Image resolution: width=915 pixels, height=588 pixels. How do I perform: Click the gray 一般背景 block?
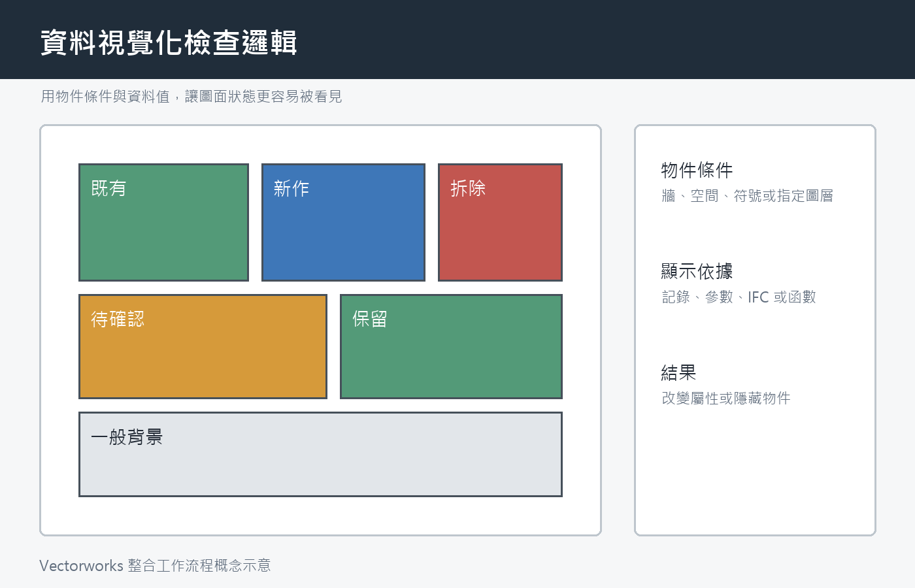tap(320, 454)
